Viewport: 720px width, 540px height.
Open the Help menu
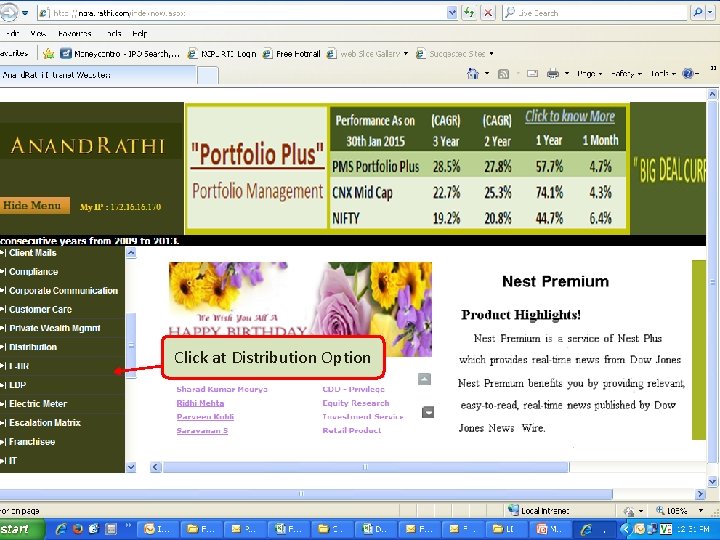[x=140, y=34]
